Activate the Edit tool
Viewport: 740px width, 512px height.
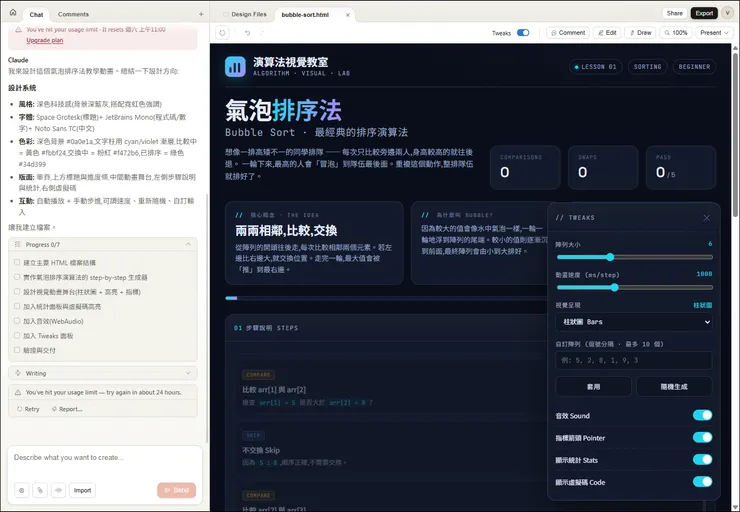pyautogui.click(x=607, y=33)
